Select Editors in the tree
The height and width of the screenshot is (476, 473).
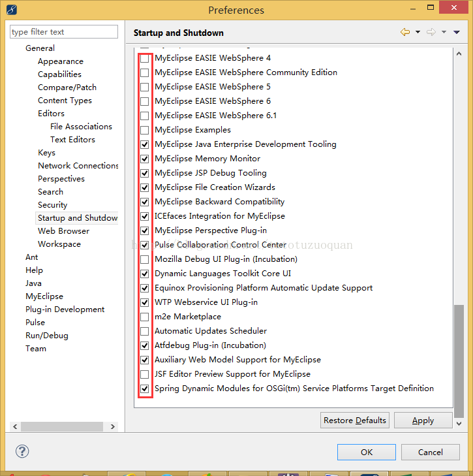coord(51,114)
